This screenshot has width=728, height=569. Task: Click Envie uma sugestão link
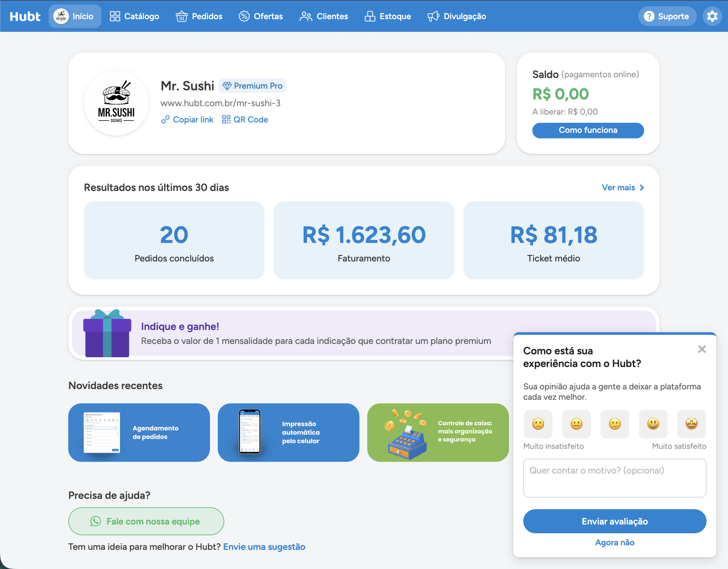264,547
